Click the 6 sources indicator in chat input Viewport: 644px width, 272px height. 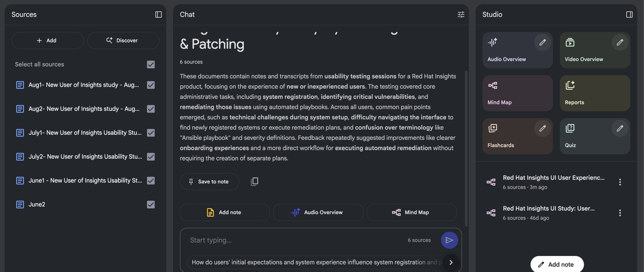pos(419,240)
